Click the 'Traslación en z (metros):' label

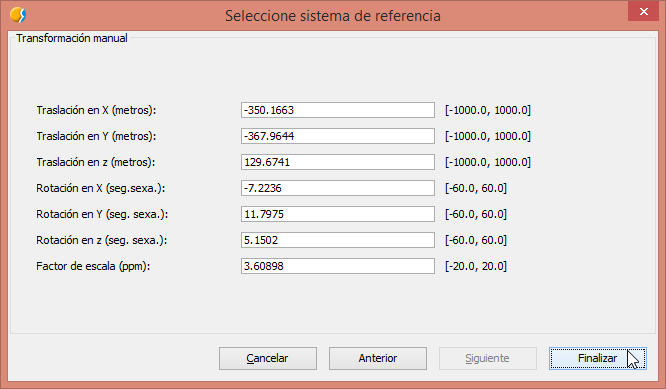[x=96, y=162]
